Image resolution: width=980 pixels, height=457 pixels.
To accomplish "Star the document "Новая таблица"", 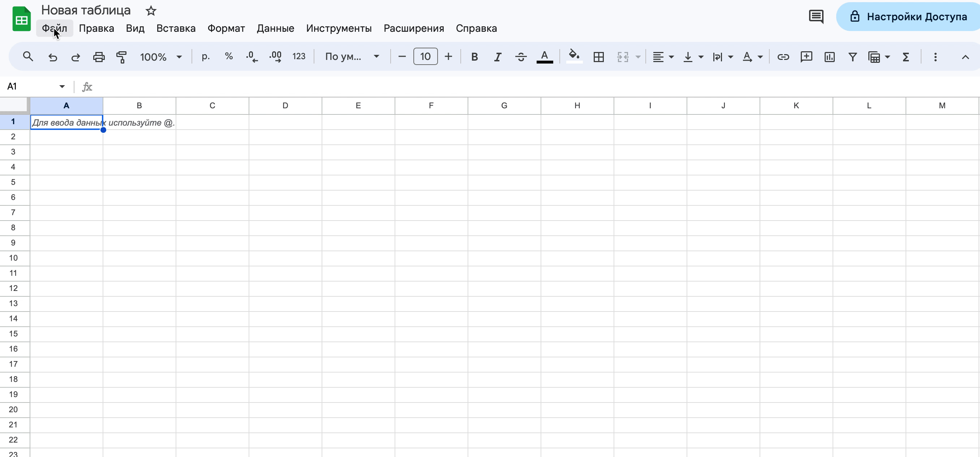I will 151,10.
